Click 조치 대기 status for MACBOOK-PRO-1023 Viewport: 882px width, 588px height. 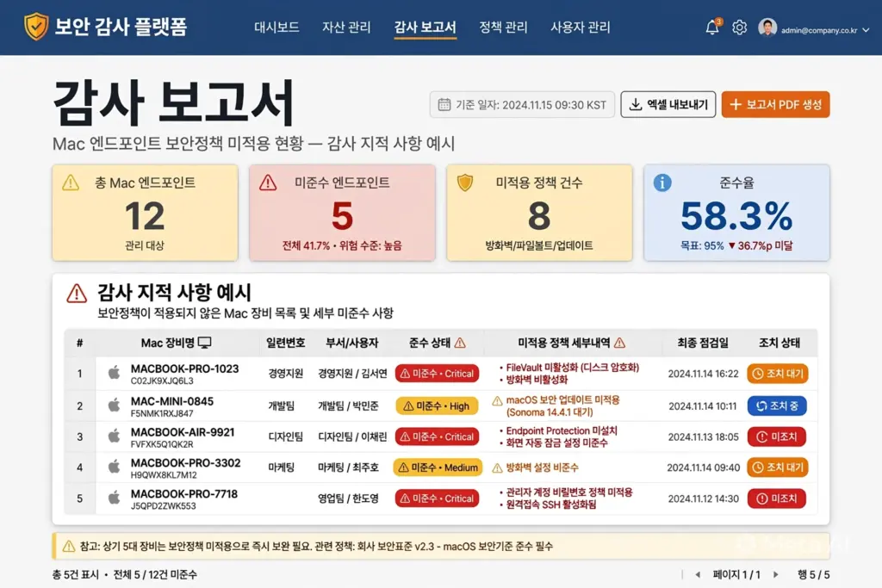tap(778, 374)
